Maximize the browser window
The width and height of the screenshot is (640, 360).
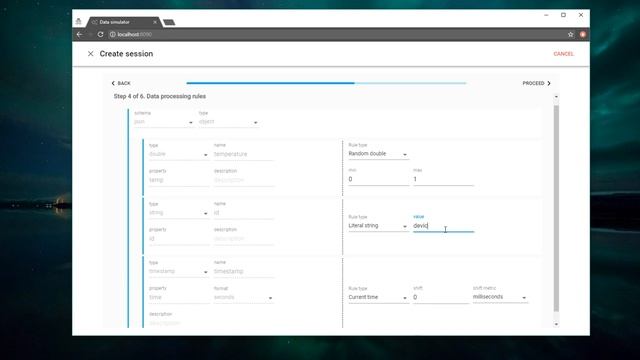coord(563,15)
